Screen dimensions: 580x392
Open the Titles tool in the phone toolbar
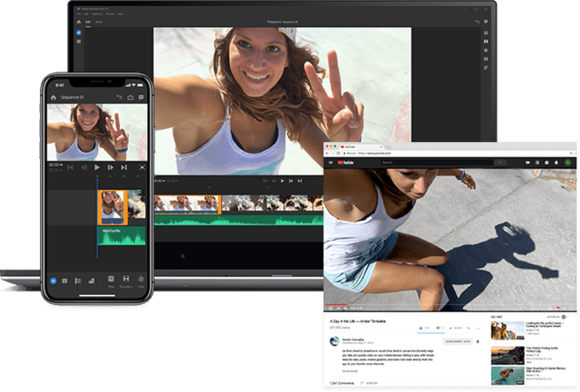tap(111, 281)
